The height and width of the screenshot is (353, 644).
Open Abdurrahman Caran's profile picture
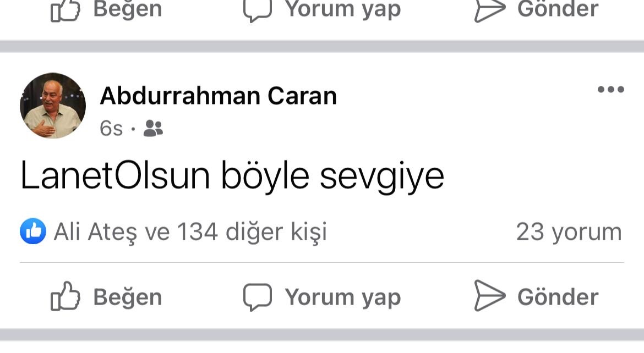point(53,106)
